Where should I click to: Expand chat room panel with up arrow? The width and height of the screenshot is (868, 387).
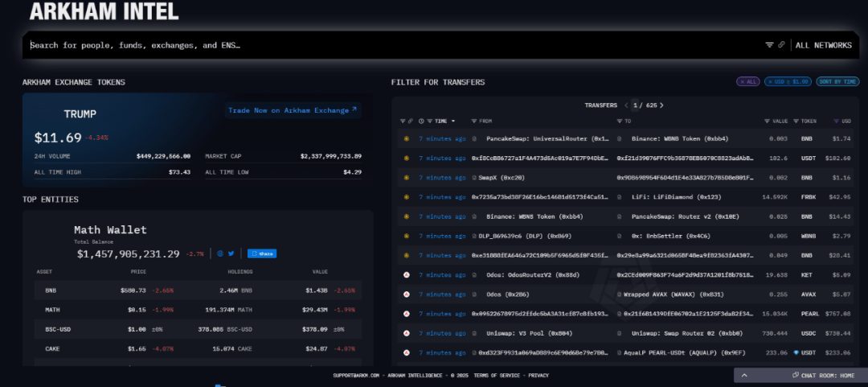coord(744,376)
